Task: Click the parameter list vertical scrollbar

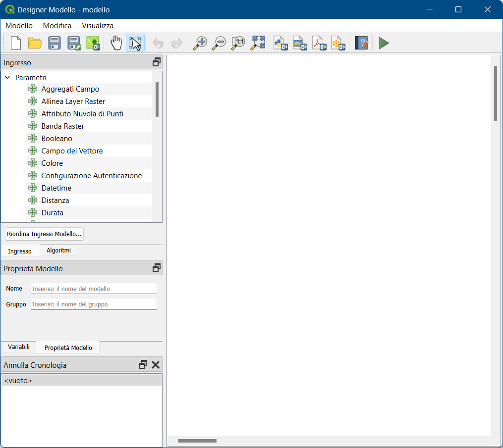Action: click(x=157, y=100)
